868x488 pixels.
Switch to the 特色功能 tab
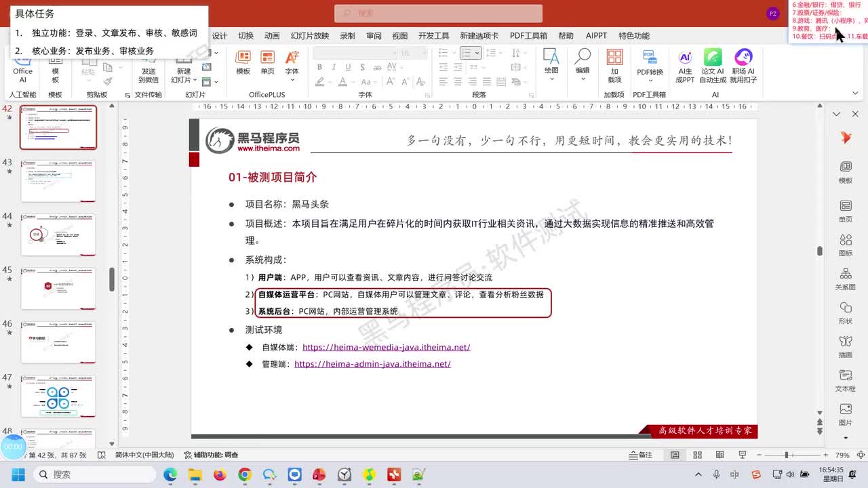(x=634, y=36)
